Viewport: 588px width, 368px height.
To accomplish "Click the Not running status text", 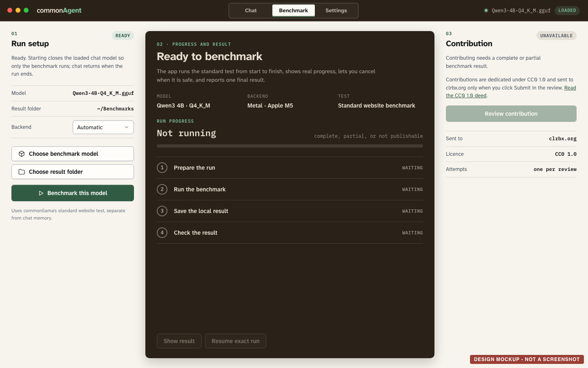I will pos(187,133).
